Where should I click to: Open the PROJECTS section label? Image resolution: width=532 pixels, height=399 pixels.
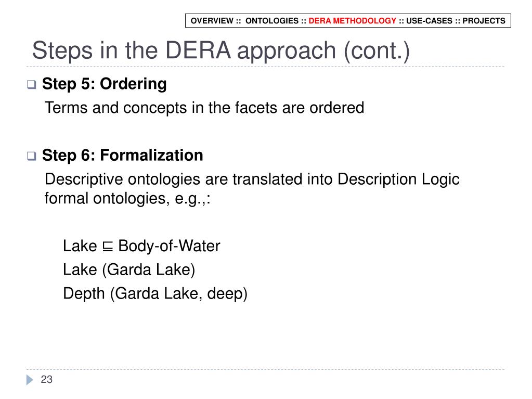(x=484, y=21)
